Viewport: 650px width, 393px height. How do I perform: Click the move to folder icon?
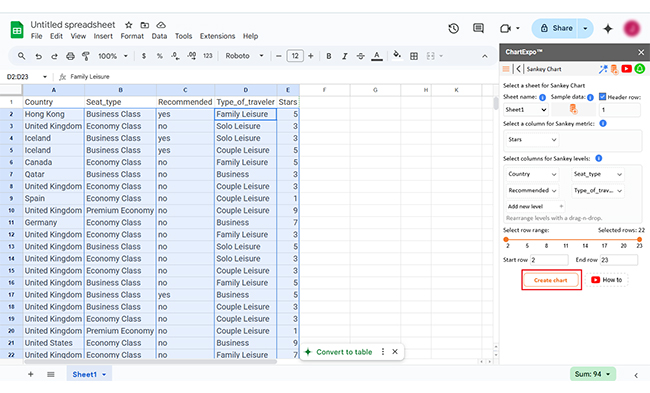tap(145, 25)
